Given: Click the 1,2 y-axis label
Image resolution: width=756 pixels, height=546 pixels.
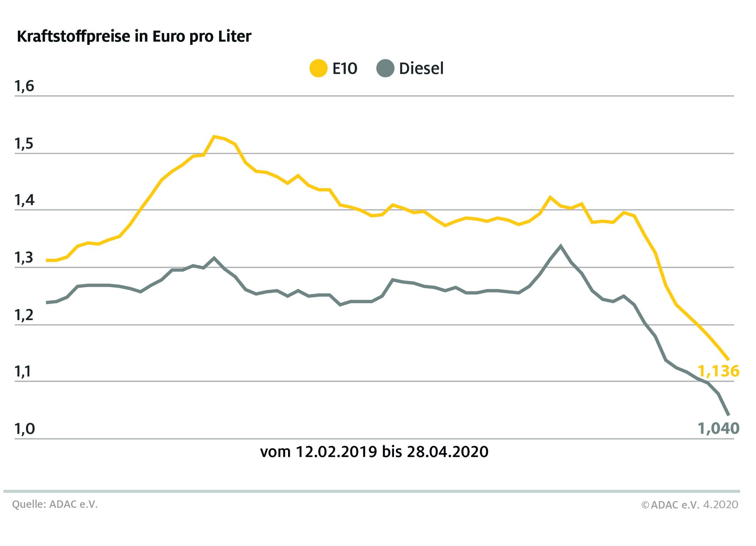Looking at the screenshot, I should (x=24, y=315).
